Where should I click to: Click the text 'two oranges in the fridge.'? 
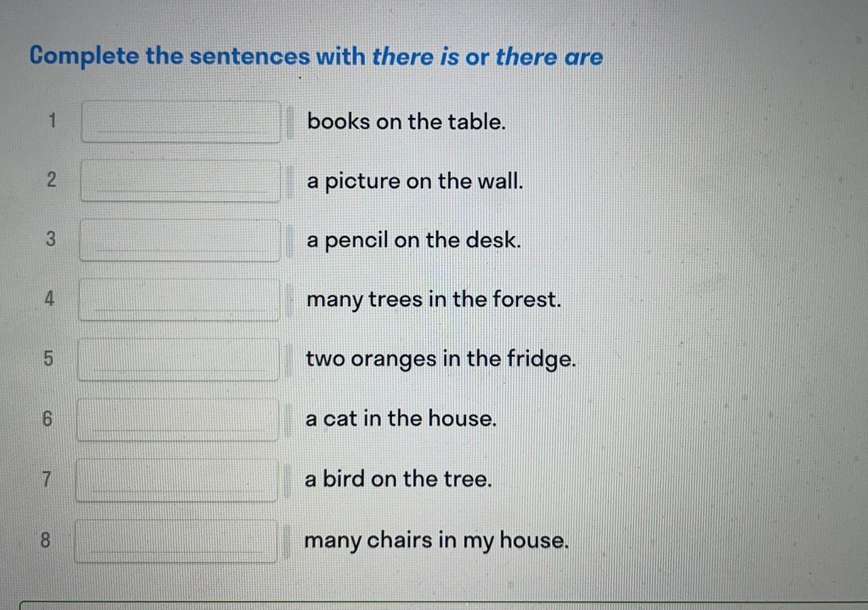point(441,359)
